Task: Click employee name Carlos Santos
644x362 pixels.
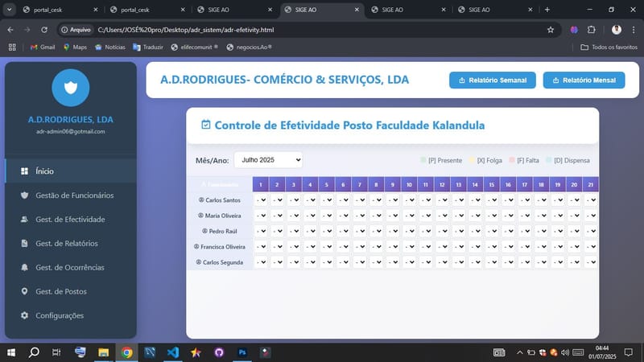Action: [x=223, y=200]
